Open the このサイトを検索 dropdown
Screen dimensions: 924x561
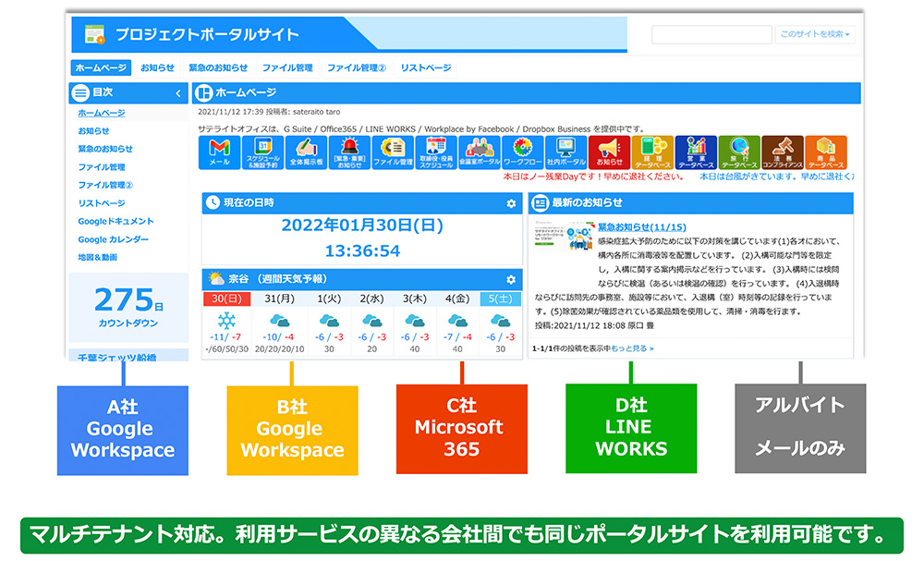point(814,34)
